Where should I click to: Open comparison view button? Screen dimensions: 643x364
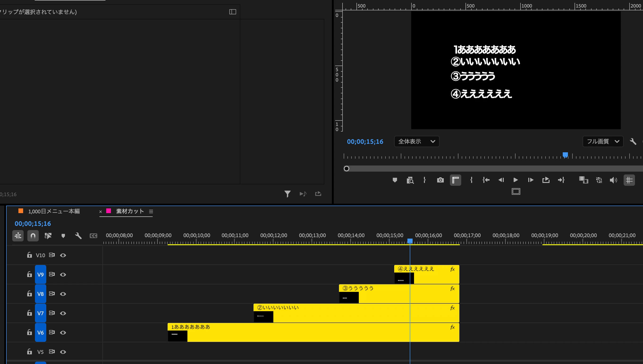584,180
